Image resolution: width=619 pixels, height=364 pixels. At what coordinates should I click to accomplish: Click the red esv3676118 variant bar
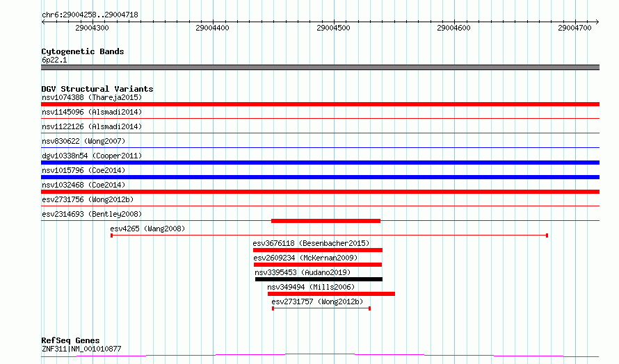(x=318, y=250)
